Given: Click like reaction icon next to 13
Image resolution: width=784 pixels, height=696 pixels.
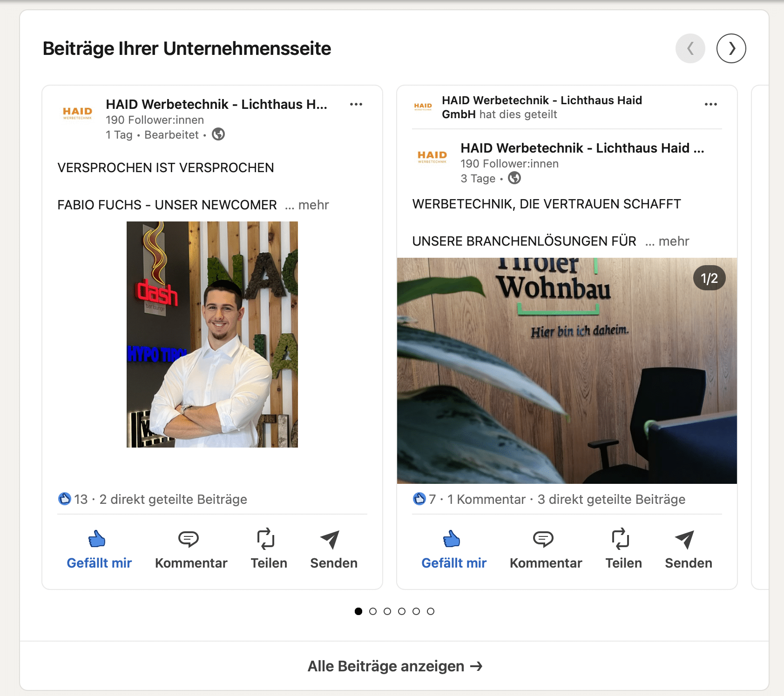Looking at the screenshot, I should [x=64, y=499].
